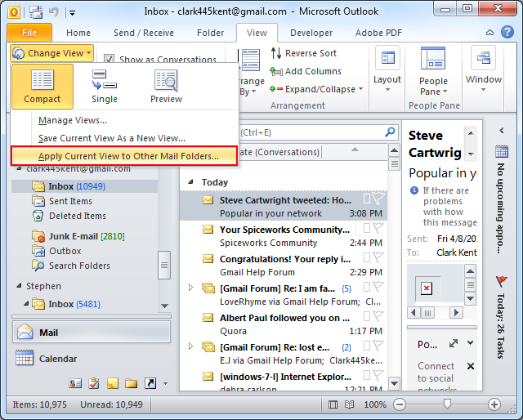Switch to Reading view in status bar
The height and width of the screenshot is (420, 523).
click(349, 404)
